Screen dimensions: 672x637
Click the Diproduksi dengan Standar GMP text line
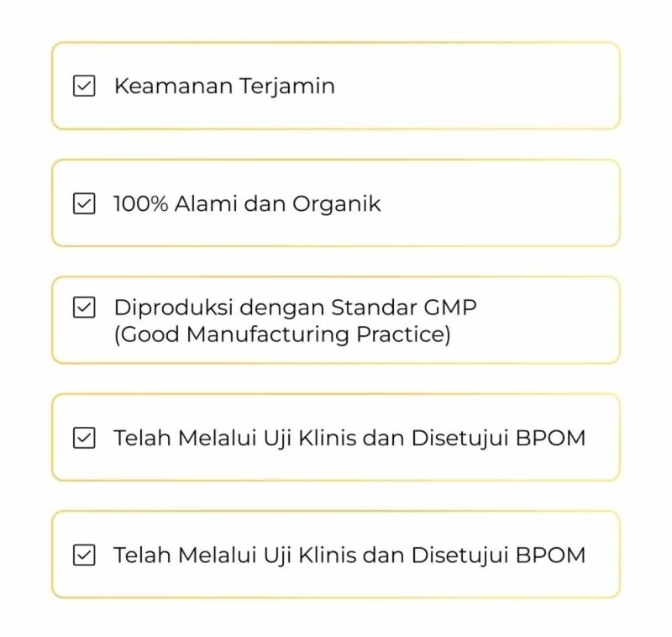295,308
